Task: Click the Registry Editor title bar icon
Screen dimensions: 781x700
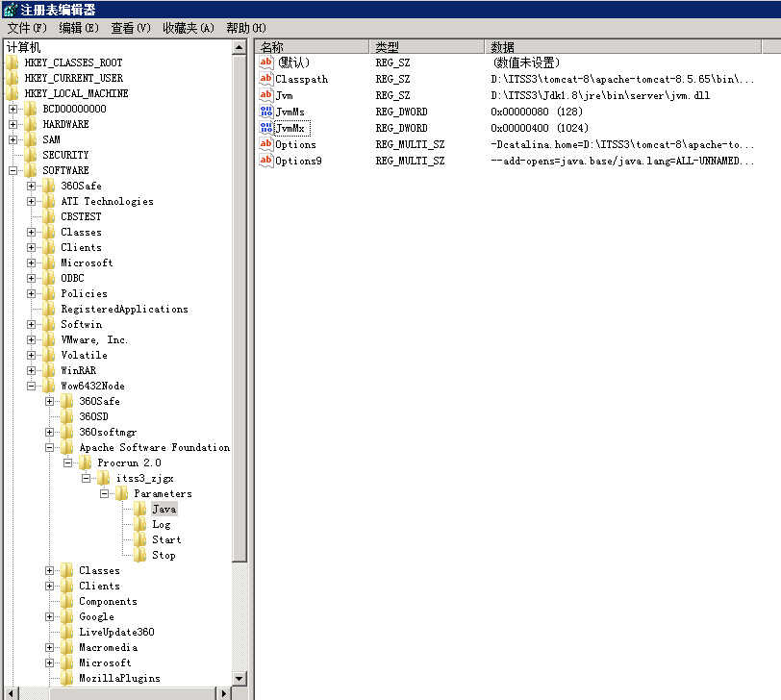Action: pyautogui.click(x=11, y=10)
